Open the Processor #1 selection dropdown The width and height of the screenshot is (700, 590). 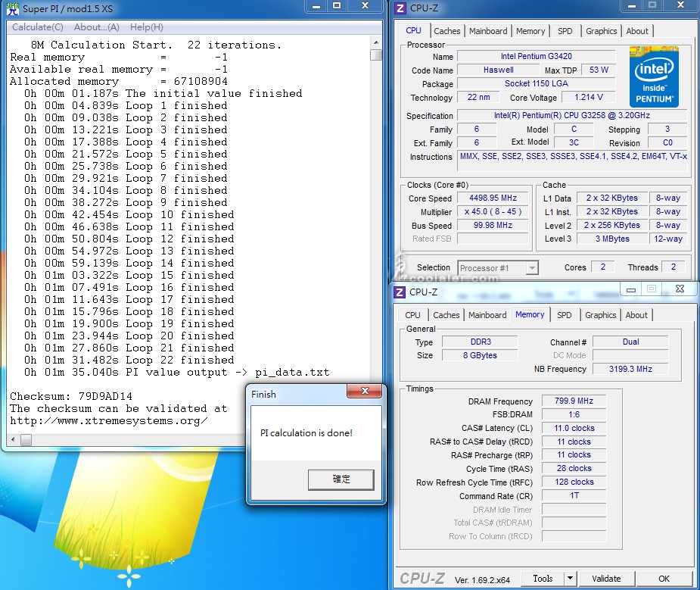pyautogui.click(x=498, y=268)
